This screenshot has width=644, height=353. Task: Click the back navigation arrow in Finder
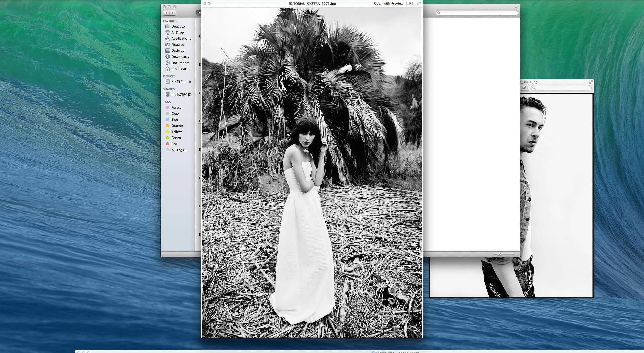166,13
